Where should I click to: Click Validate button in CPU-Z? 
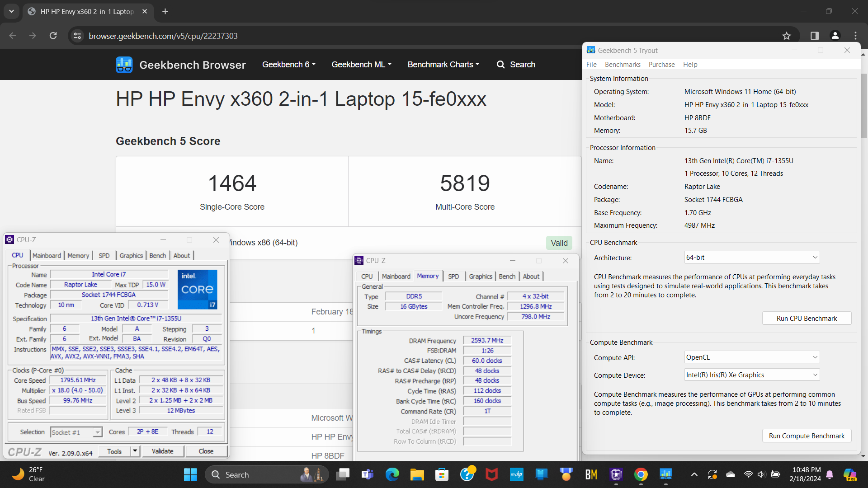point(162,451)
